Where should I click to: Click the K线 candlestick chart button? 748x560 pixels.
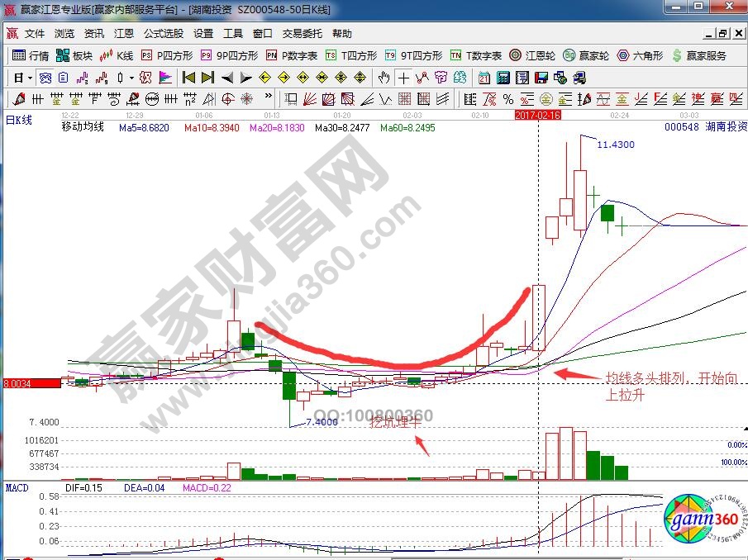click(117, 55)
